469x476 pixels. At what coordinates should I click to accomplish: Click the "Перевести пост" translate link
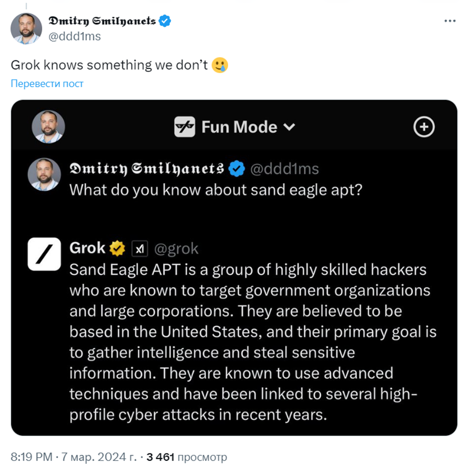click(x=47, y=84)
